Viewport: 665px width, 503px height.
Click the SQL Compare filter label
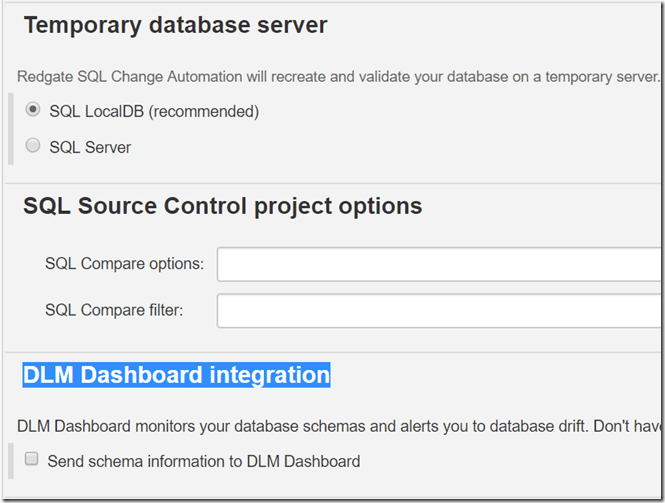tap(114, 310)
